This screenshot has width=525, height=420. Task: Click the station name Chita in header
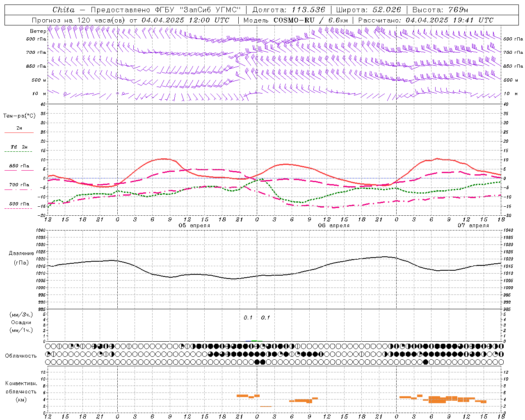pyautogui.click(x=64, y=9)
